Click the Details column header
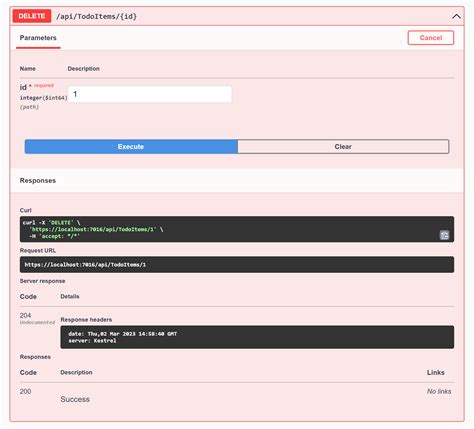 70,296
